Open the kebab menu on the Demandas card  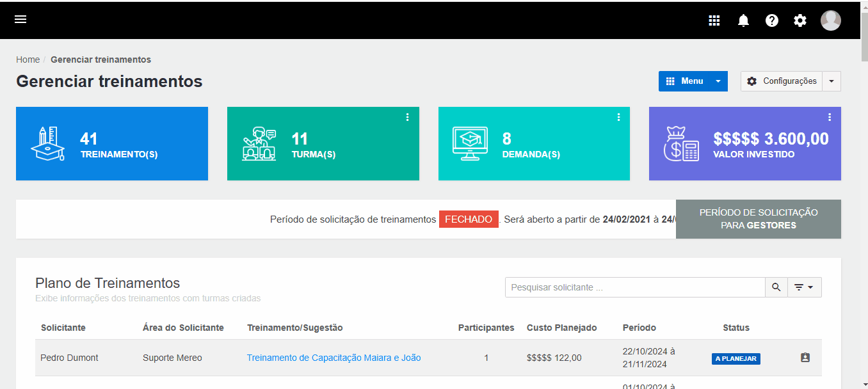coord(618,117)
